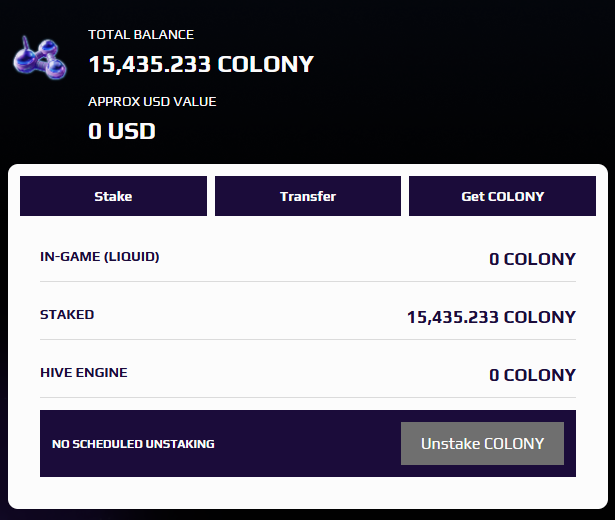This screenshot has height=520, width=615.
Task: Click the Unstake COLONY button
Action: [x=482, y=444]
